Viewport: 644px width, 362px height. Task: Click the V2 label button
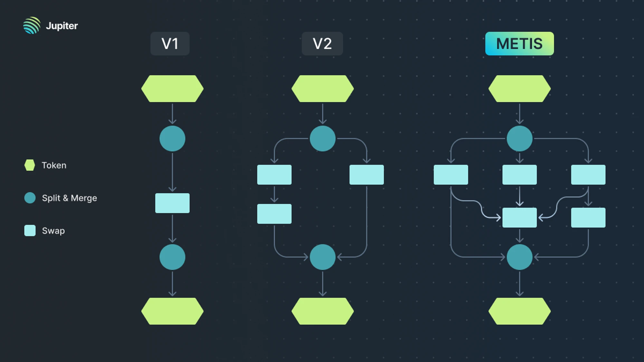tap(322, 43)
